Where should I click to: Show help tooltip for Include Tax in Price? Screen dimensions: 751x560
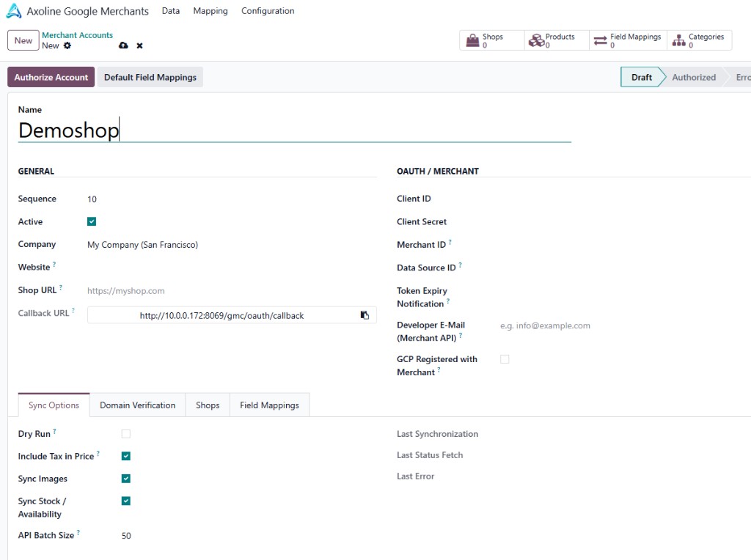[98, 453]
